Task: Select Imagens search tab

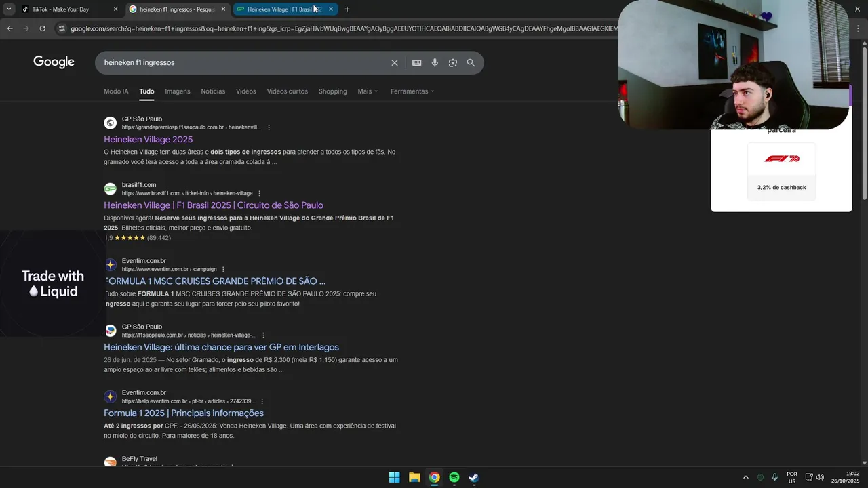Action: click(178, 91)
